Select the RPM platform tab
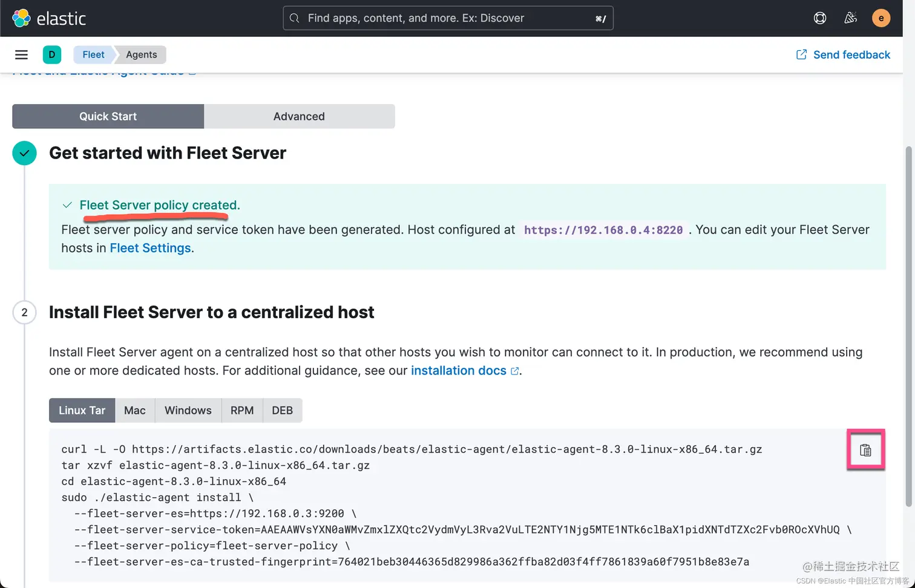 242,410
